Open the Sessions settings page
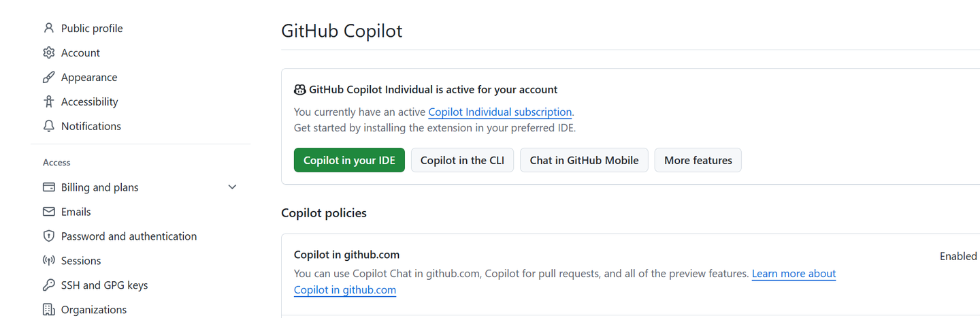The height and width of the screenshot is (318, 980). (81, 261)
